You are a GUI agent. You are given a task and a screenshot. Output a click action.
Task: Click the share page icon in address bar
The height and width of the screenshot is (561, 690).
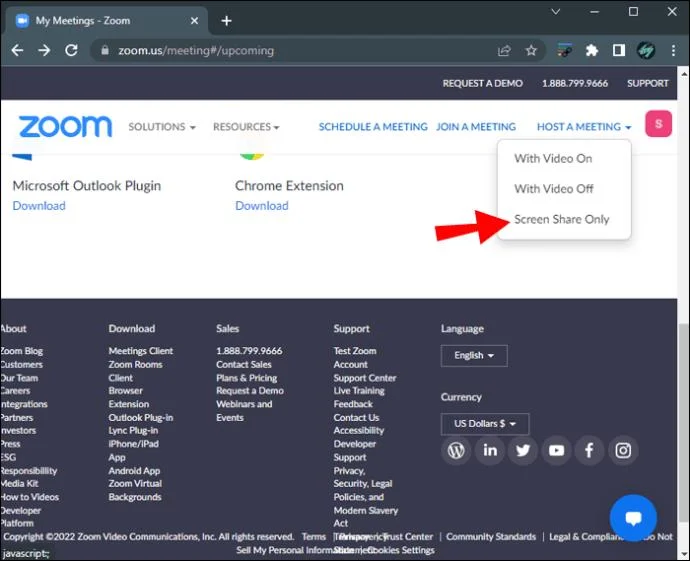click(504, 51)
